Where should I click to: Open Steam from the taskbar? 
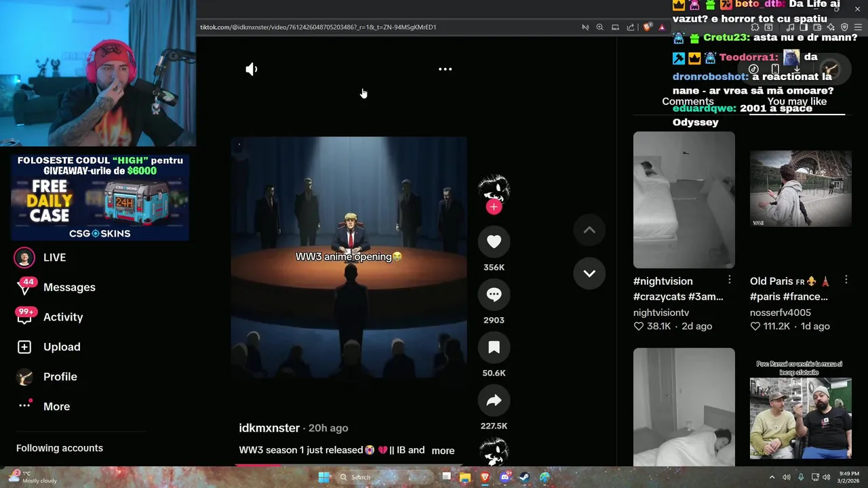pyautogui.click(x=524, y=477)
